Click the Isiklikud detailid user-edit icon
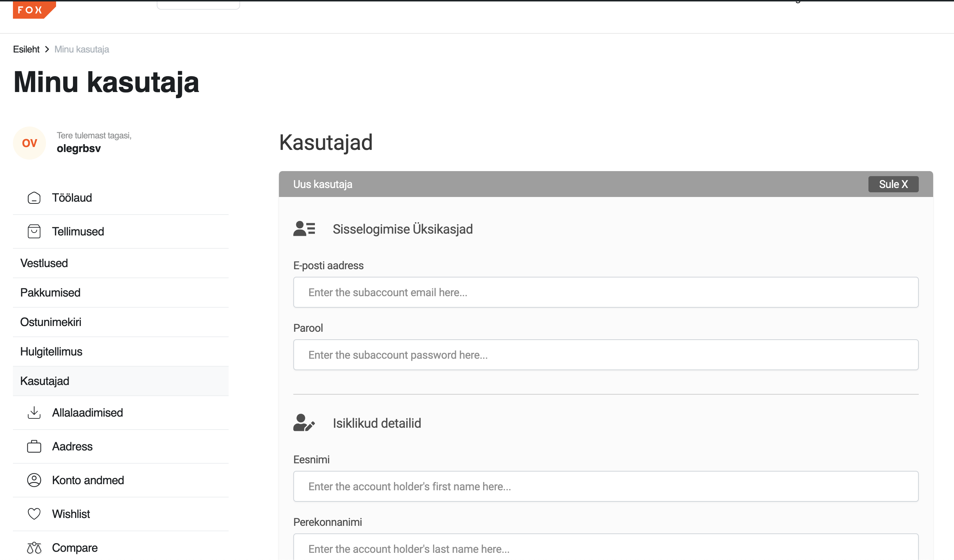This screenshot has width=954, height=560. 304,423
